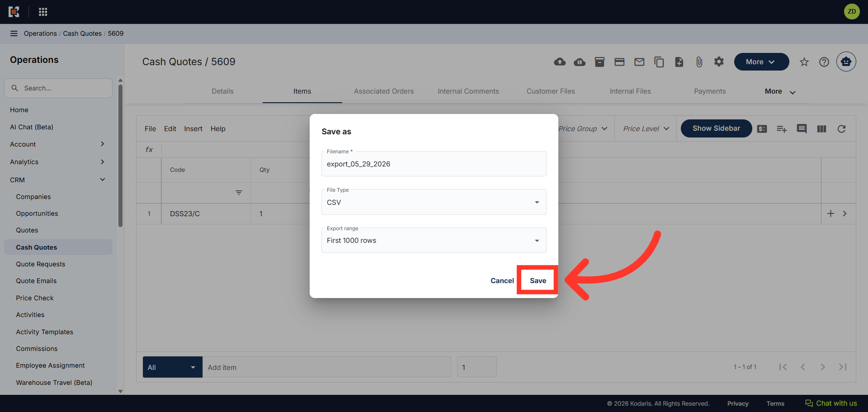Screen dimensions: 868x412
Task: Open the File menu in the grid
Action: pos(150,129)
